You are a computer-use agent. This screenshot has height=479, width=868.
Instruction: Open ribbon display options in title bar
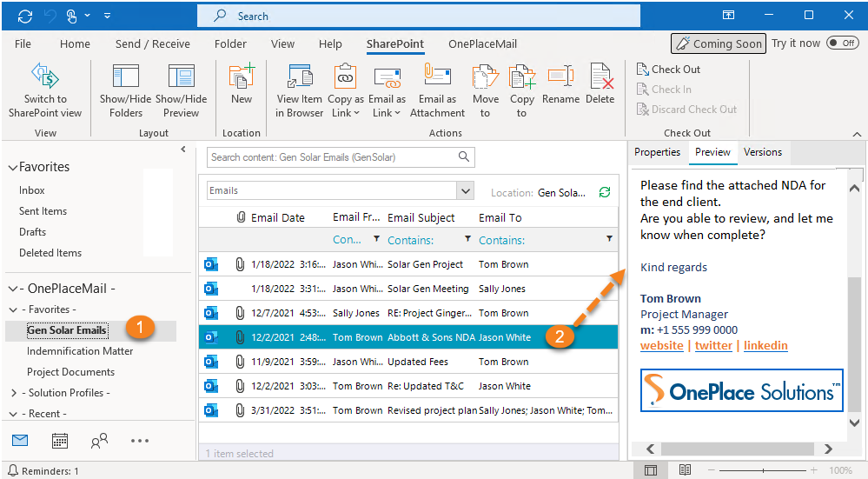pos(728,16)
